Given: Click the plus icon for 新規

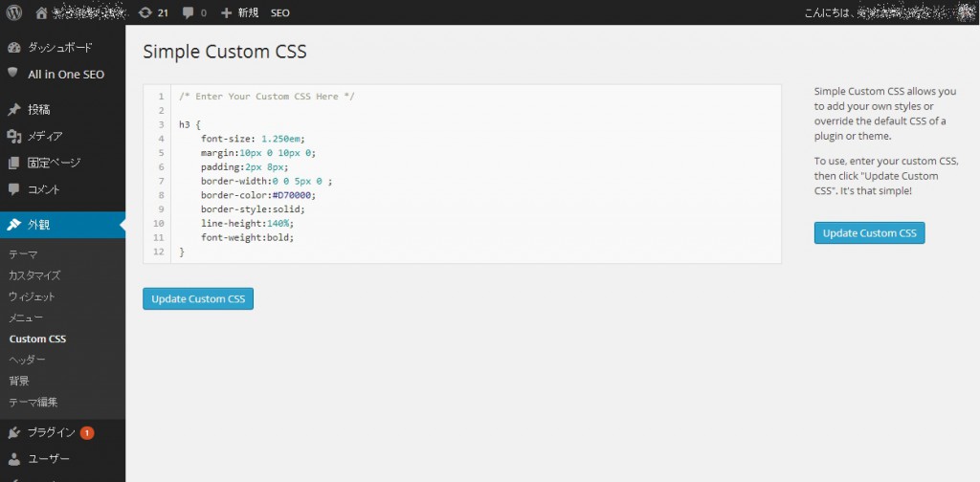Looking at the screenshot, I should point(226,13).
